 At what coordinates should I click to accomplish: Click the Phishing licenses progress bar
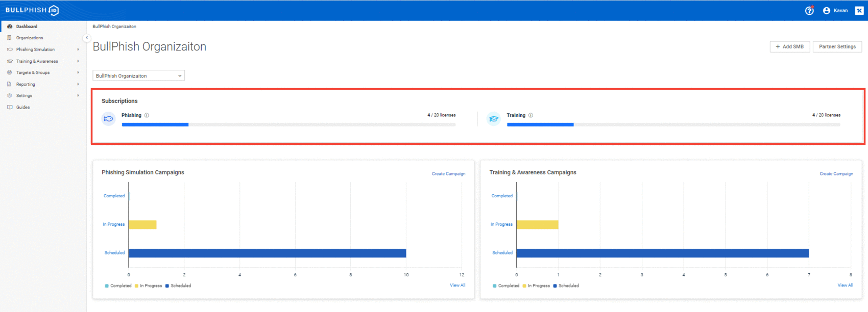click(288, 124)
